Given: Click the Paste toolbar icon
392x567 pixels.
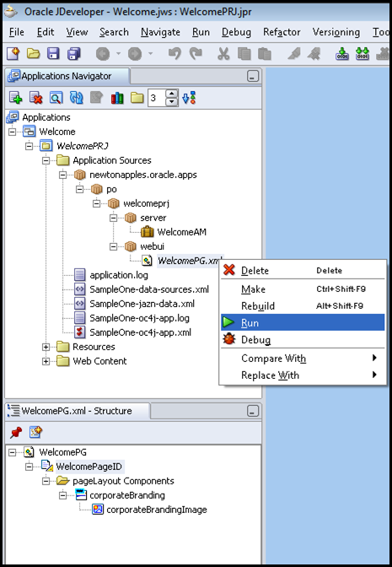Looking at the screenshot, I should [x=265, y=54].
